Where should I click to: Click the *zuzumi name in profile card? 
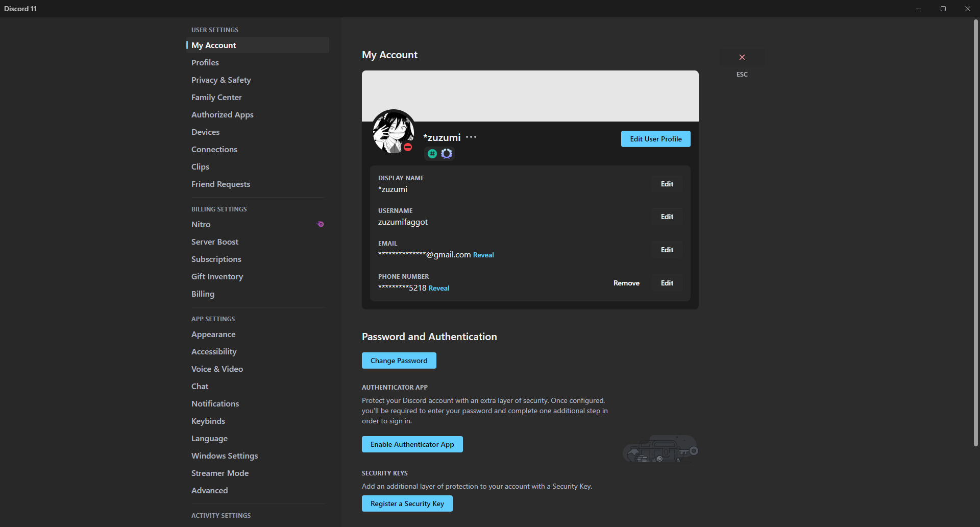click(x=442, y=137)
